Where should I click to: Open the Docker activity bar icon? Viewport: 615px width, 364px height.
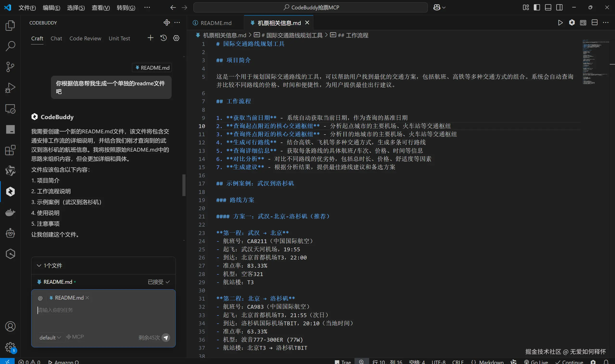pos(10,212)
